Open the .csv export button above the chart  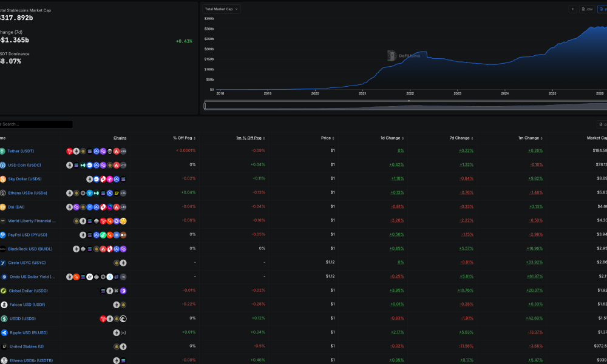tap(586, 9)
